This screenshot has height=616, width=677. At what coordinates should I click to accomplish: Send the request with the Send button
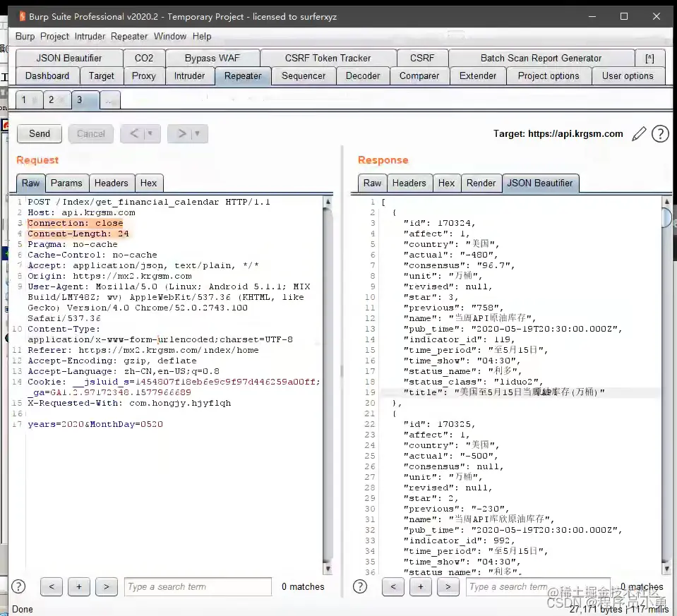point(40,134)
